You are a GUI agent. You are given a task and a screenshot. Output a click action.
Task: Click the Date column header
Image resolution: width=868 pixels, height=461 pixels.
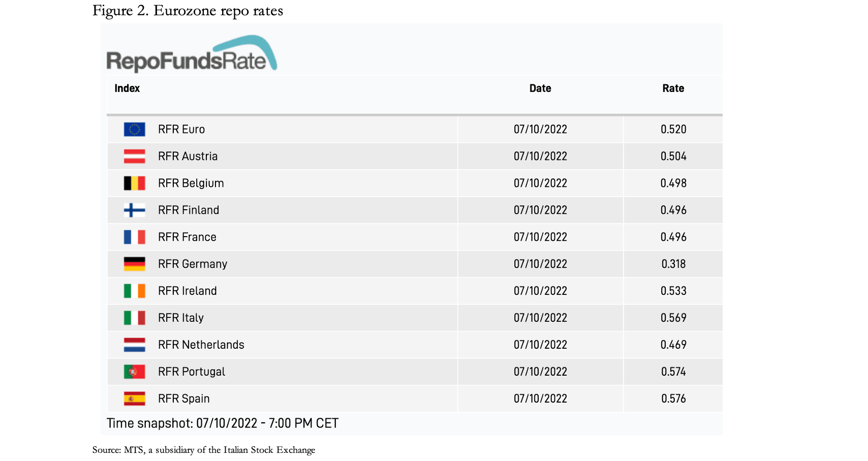pos(540,88)
